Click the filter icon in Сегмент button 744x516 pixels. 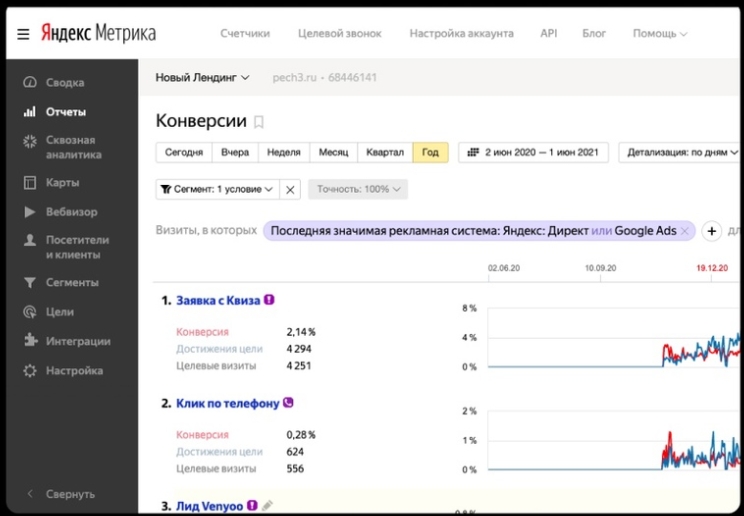tap(166, 189)
